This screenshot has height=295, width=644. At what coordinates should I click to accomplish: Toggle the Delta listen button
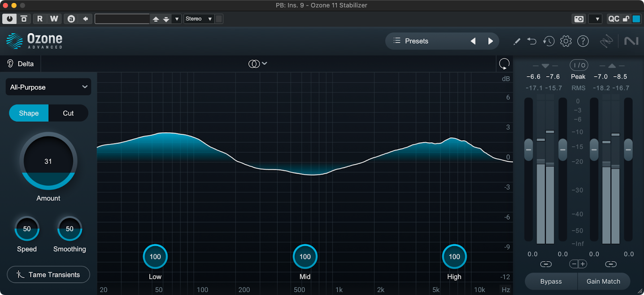pyautogui.click(x=21, y=64)
